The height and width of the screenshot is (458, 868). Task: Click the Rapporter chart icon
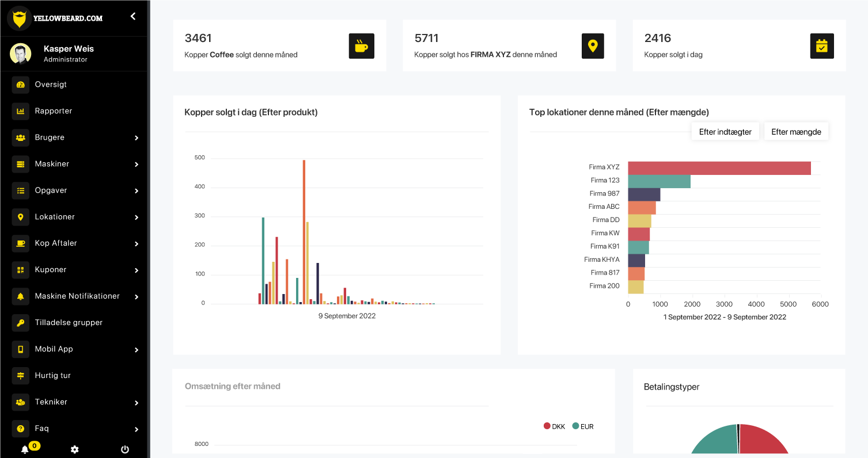click(x=21, y=111)
